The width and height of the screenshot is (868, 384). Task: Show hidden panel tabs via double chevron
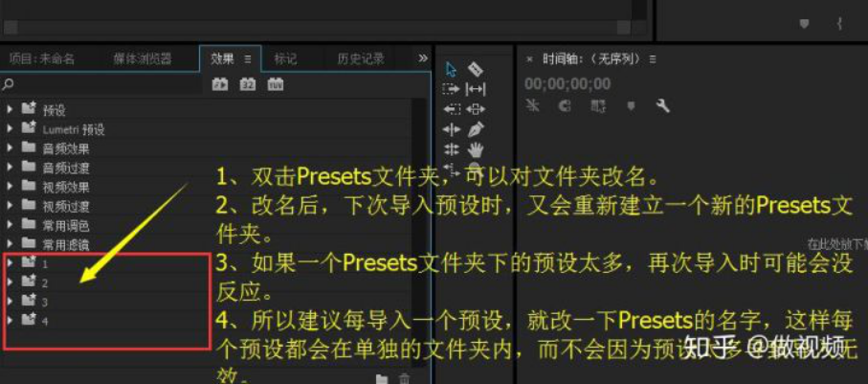(x=423, y=58)
